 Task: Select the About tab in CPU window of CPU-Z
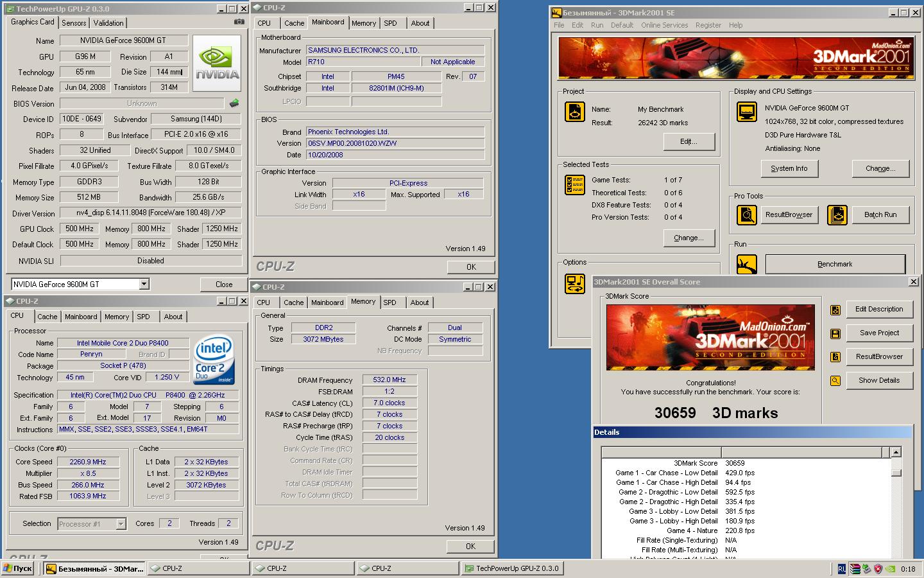pos(173,317)
